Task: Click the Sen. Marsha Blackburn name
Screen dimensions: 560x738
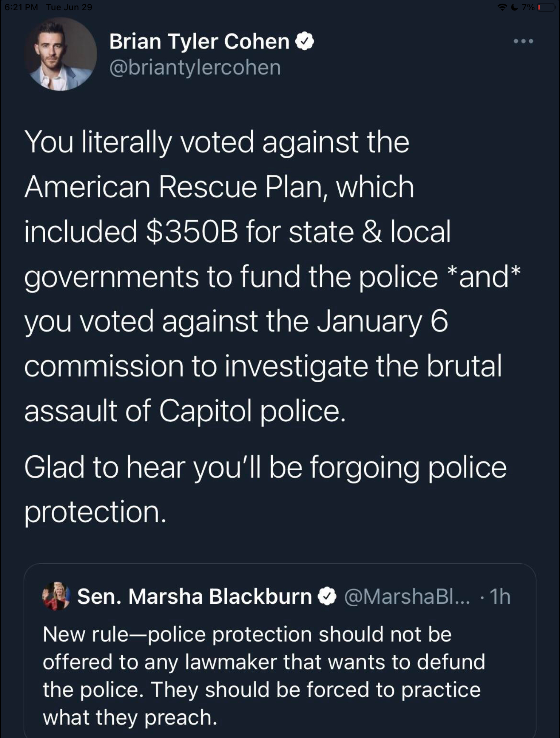Action: pos(194,596)
